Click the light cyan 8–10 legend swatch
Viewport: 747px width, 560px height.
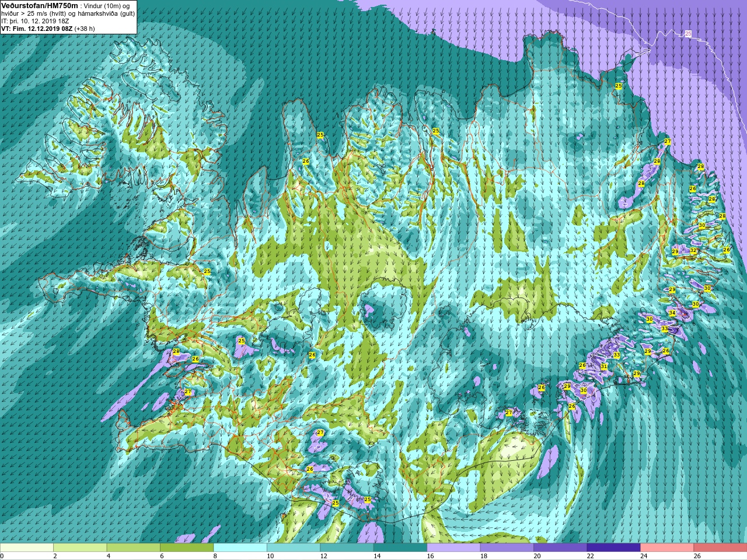click(240, 548)
